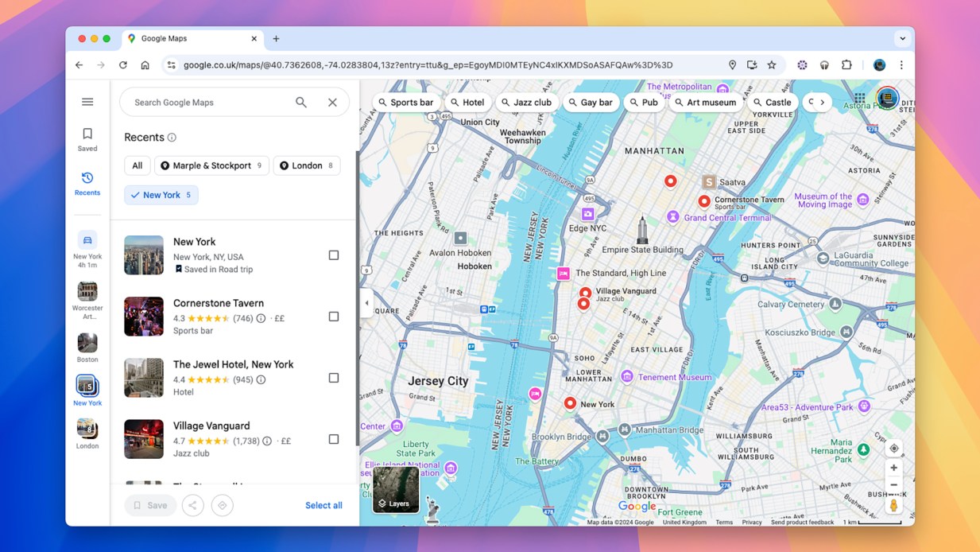Click the Select all link

tap(323, 505)
